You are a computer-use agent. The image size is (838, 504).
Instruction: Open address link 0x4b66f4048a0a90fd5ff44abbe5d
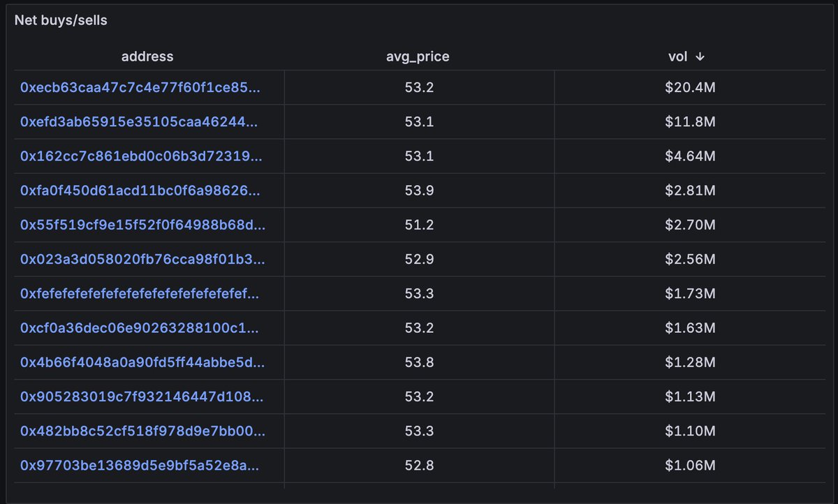click(142, 362)
